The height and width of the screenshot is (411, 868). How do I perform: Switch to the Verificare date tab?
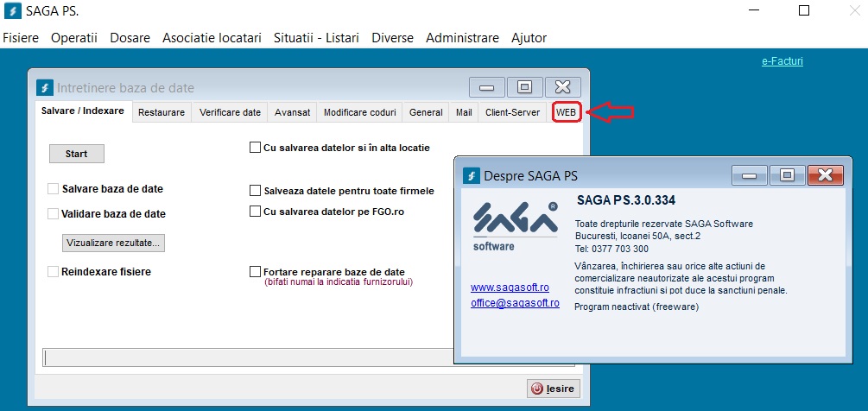(230, 112)
